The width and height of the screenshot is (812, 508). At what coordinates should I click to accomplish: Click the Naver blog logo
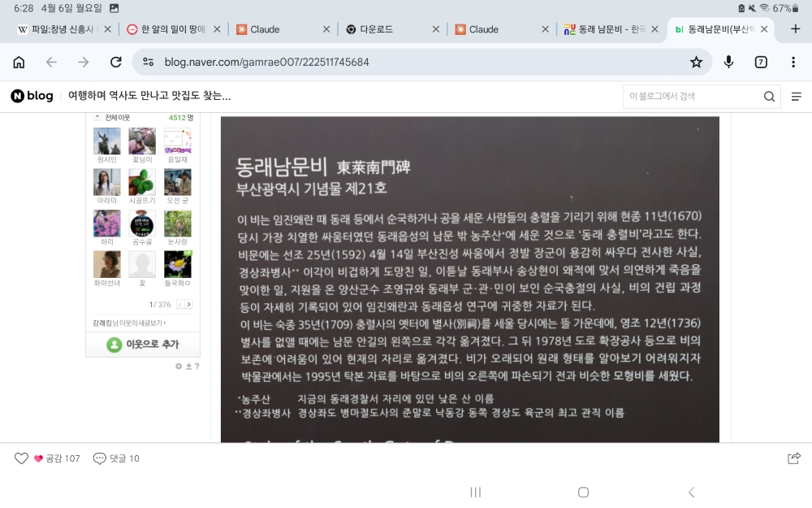(32, 96)
